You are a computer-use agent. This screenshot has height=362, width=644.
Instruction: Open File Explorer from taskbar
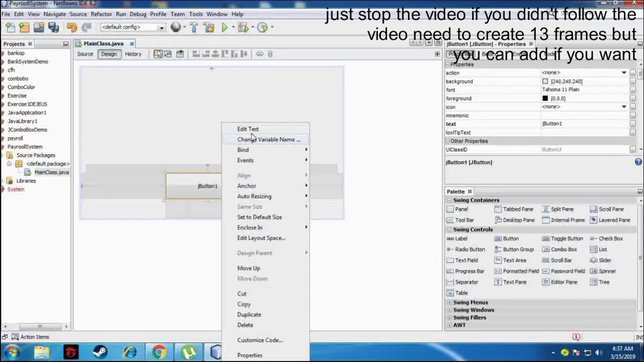tap(41, 352)
